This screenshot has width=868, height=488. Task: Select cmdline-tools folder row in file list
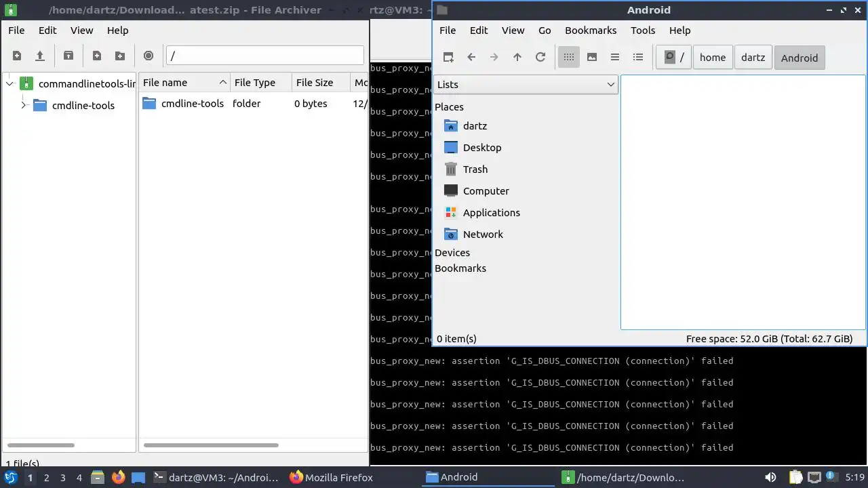click(x=254, y=104)
